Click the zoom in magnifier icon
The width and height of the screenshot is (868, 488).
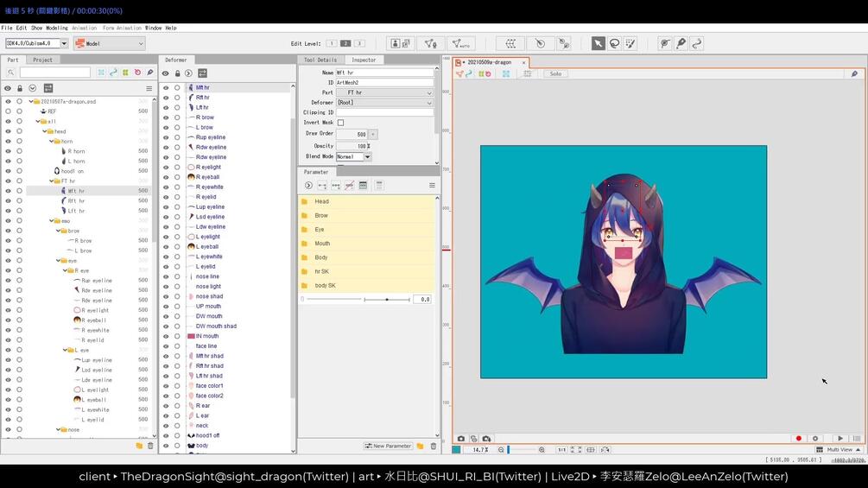pyautogui.click(x=542, y=450)
